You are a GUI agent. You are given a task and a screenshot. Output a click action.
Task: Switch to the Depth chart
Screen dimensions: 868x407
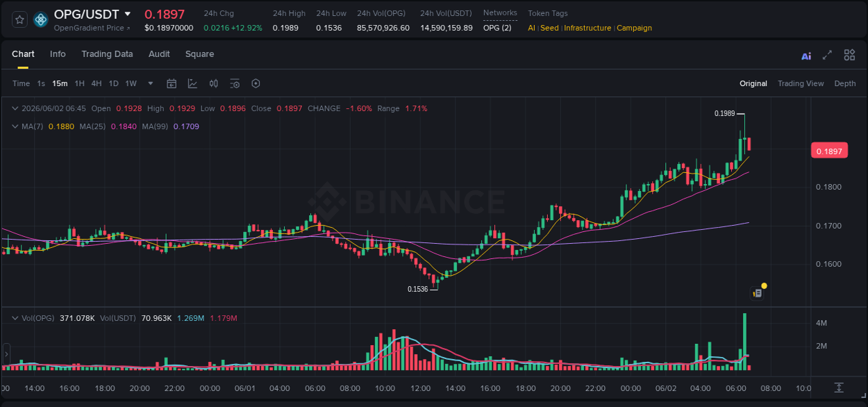845,83
